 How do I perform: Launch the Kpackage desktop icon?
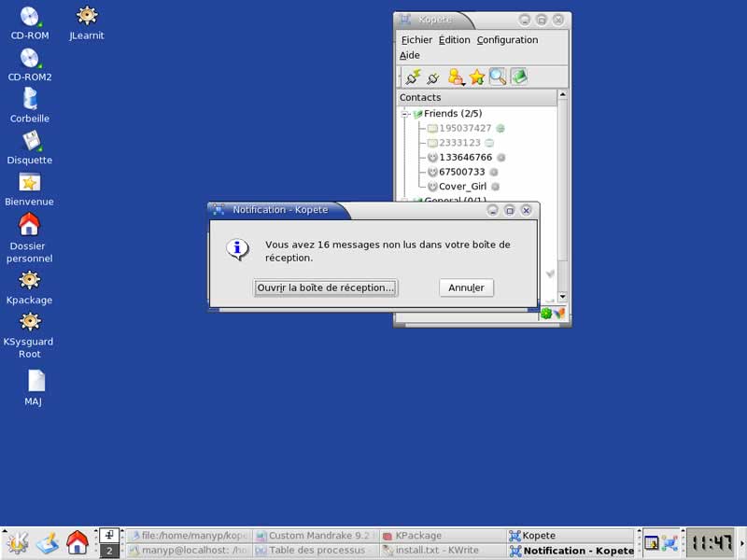tap(30, 287)
